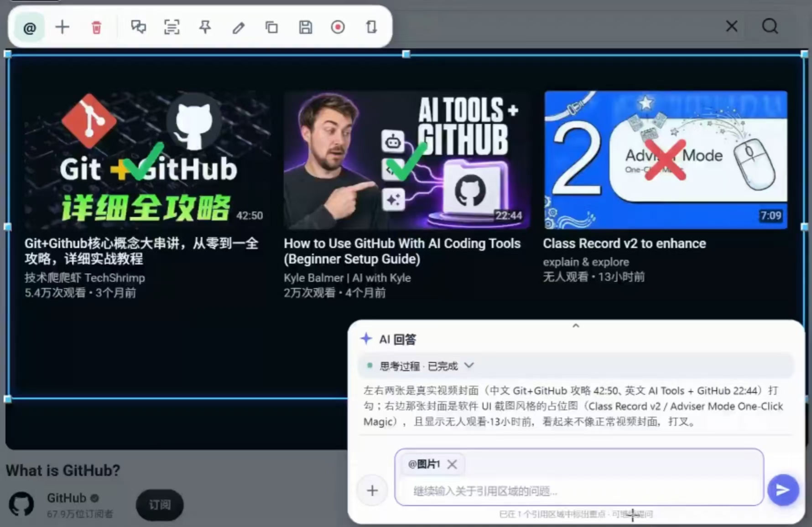Pin the screenshot with pin icon
The width and height of the screenshot is (812, 527).
click(x=205, y=27)
